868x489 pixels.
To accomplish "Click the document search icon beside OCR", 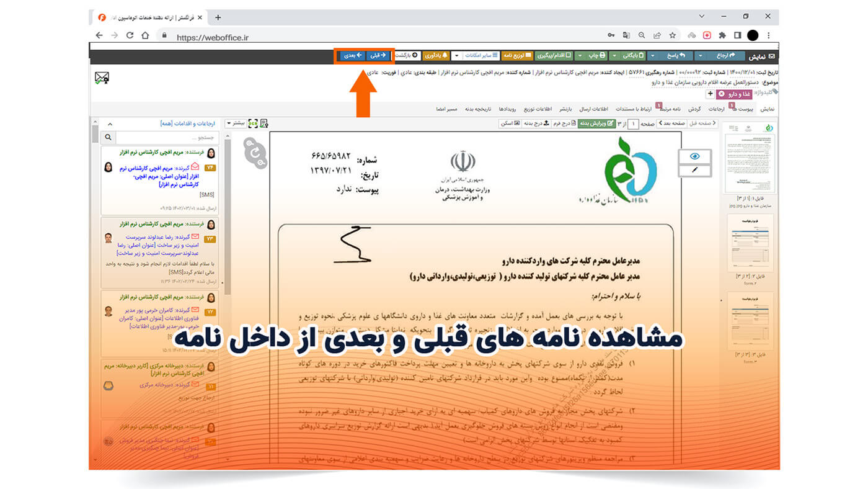I will pyautogui.click(x=264, y=123).
